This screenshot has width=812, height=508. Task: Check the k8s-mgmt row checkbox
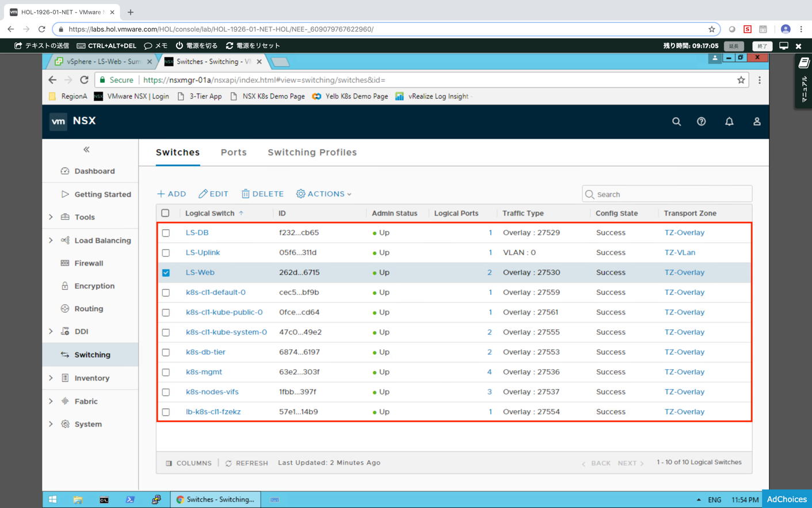(x=166, y=372)
